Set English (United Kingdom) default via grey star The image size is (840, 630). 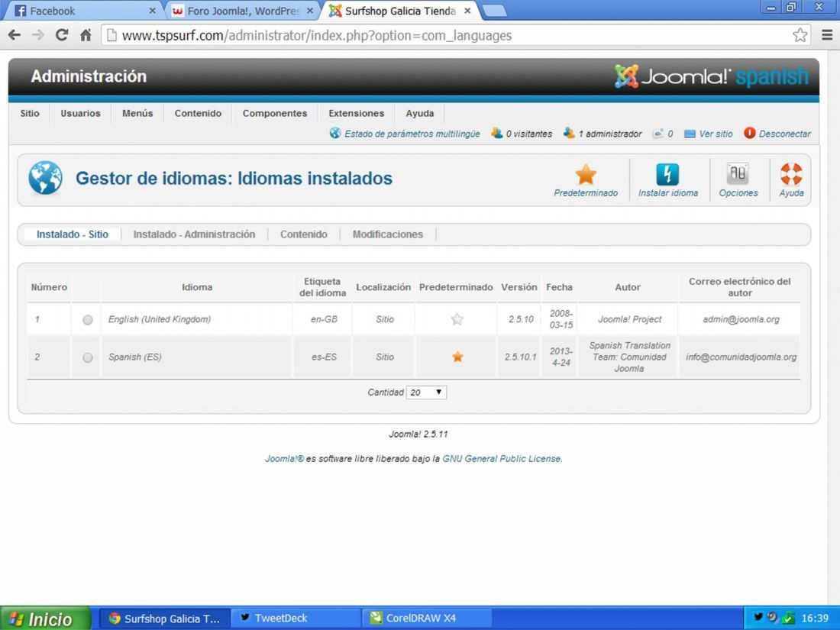click(x=457, y=319)
